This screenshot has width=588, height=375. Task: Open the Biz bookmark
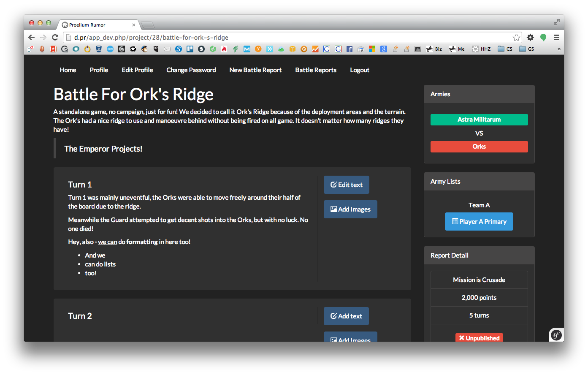coord(434,49)
